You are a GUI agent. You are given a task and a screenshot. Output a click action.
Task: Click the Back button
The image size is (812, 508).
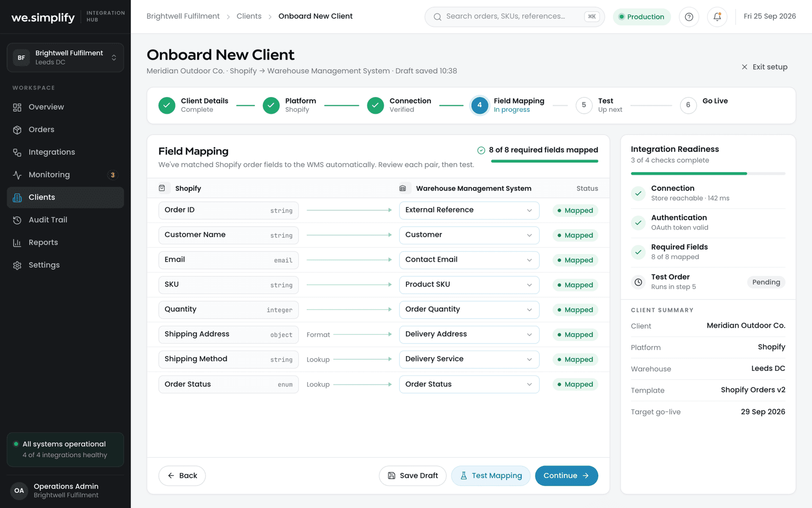[x=182, y=476]
